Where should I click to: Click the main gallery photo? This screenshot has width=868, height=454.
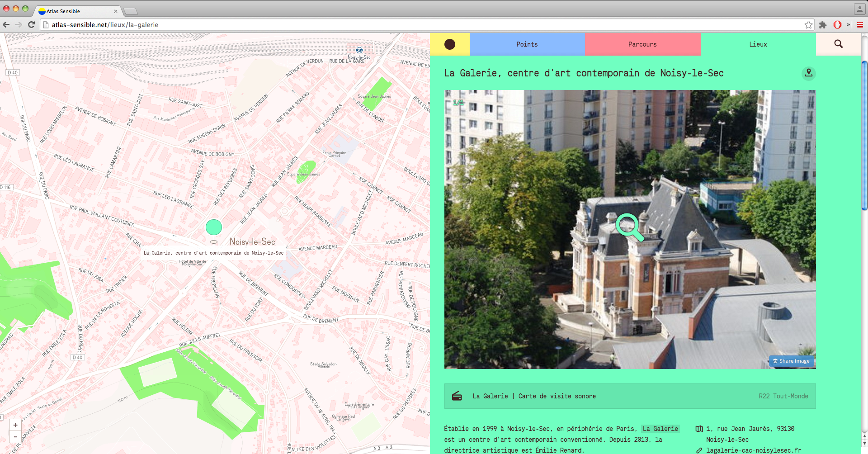click(630, 229)
